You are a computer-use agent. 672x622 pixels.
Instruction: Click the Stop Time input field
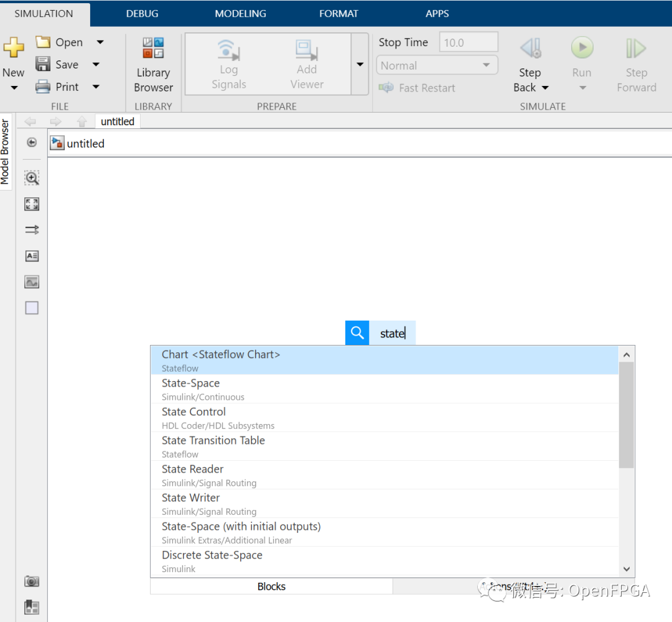(x=469, y=42)
